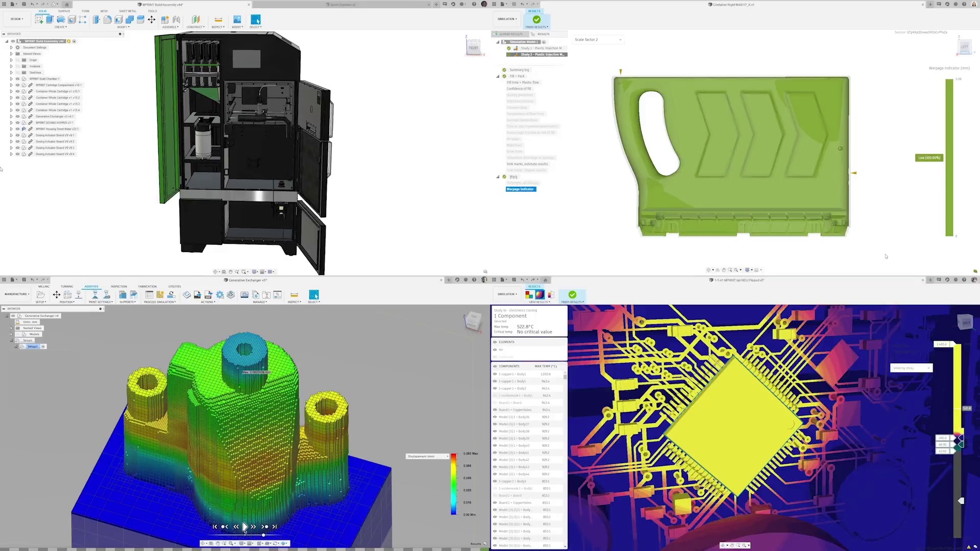Open Sink marks, estimate results entry
The image size is (980, 551).
(527, 164)
